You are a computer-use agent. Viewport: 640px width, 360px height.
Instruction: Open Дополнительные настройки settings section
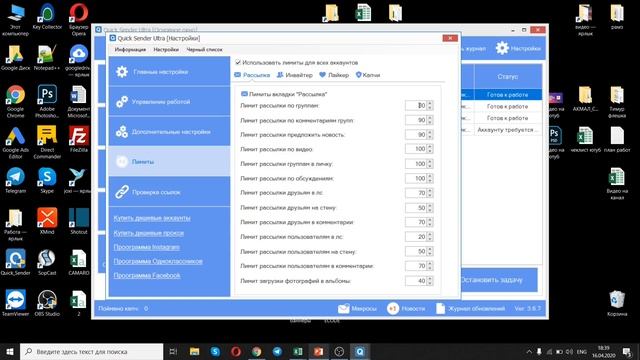169,132
